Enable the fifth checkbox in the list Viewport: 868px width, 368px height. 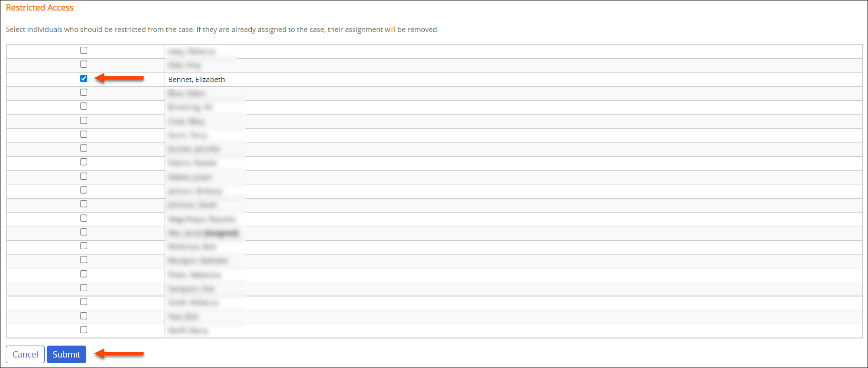point(84,106)
